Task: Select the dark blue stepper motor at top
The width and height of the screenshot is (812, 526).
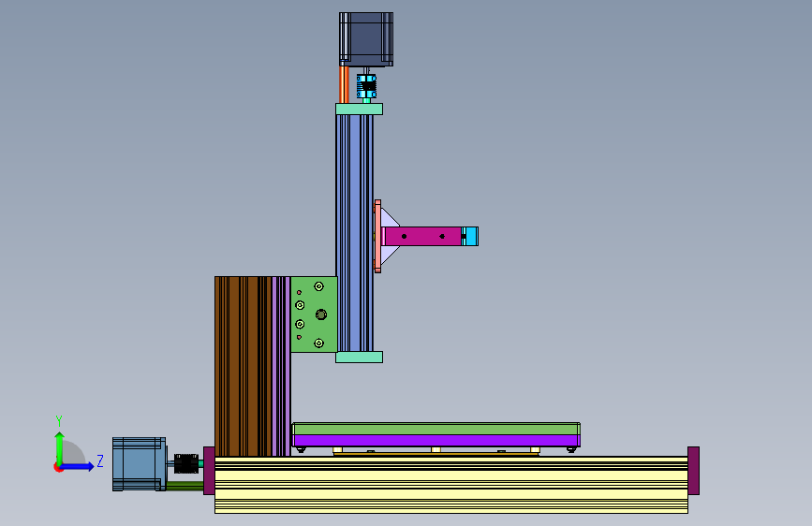Action: [x=366, y=39]
